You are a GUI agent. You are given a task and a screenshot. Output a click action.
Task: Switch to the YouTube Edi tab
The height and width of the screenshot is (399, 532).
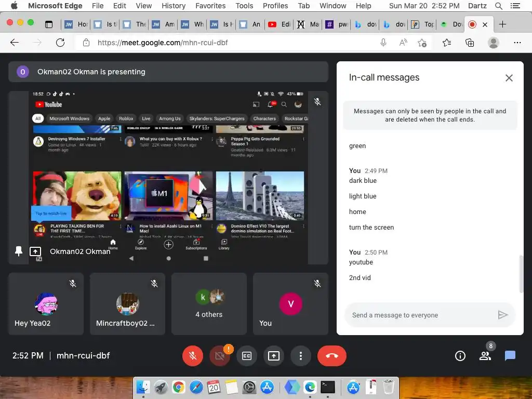(280, 24)
